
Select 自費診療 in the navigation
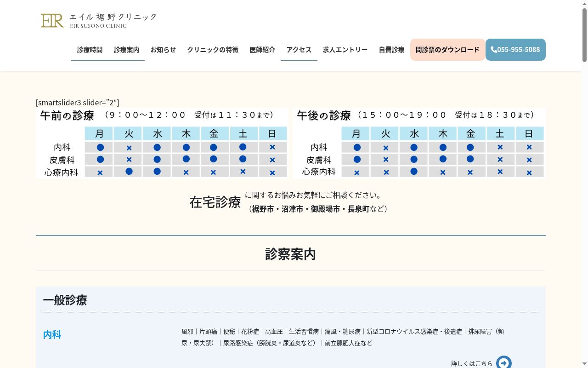[x=391, y=50]
